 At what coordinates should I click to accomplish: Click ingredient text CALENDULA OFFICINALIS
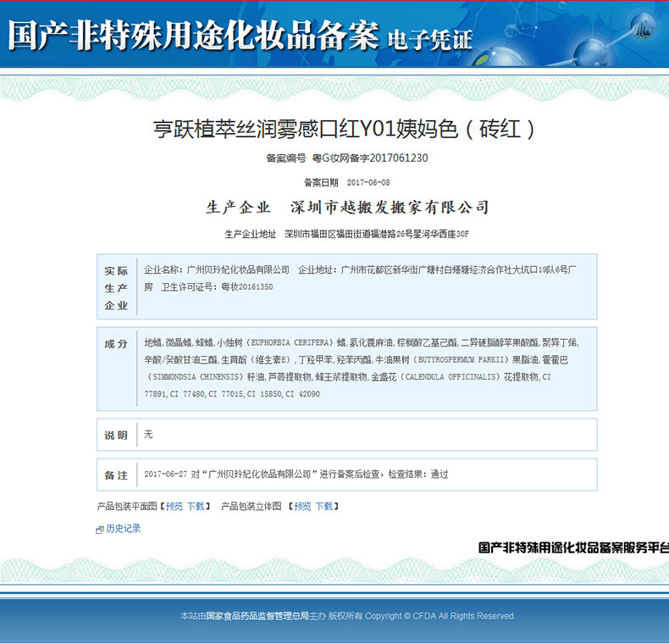(451, 377)
